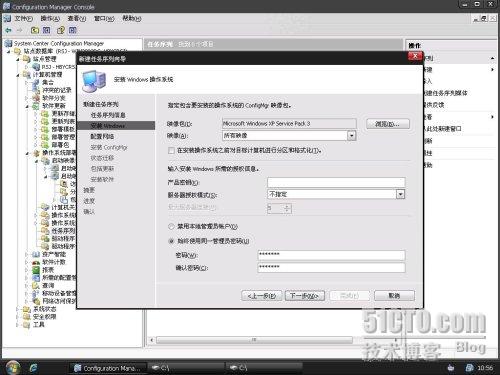Open the 查看 menu
The image size is (500, 375).
[77, 18]
